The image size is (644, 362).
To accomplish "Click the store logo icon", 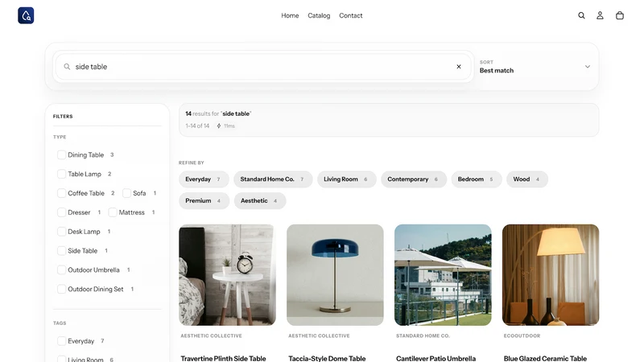I will point(26,15).
